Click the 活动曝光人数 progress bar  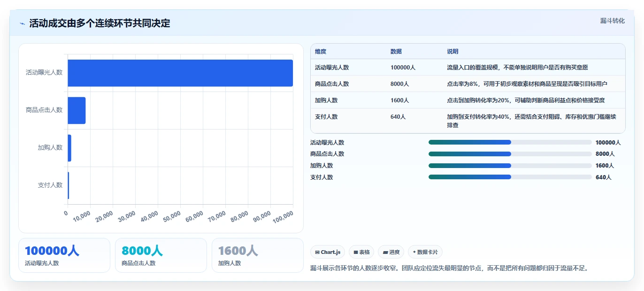pos(510,142)
